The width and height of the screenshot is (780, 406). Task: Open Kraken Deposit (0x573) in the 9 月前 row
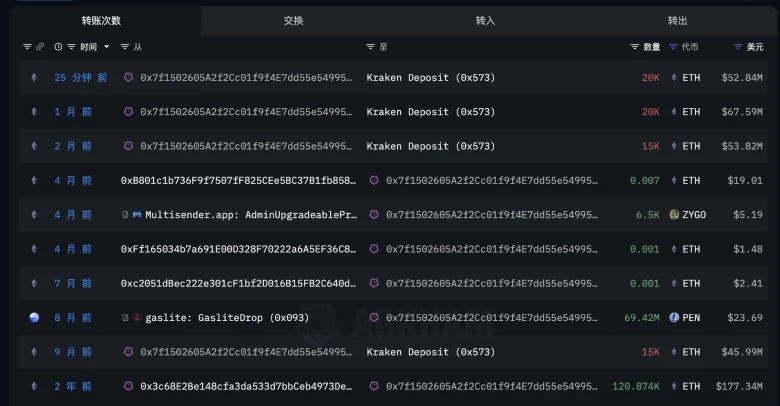430,352
